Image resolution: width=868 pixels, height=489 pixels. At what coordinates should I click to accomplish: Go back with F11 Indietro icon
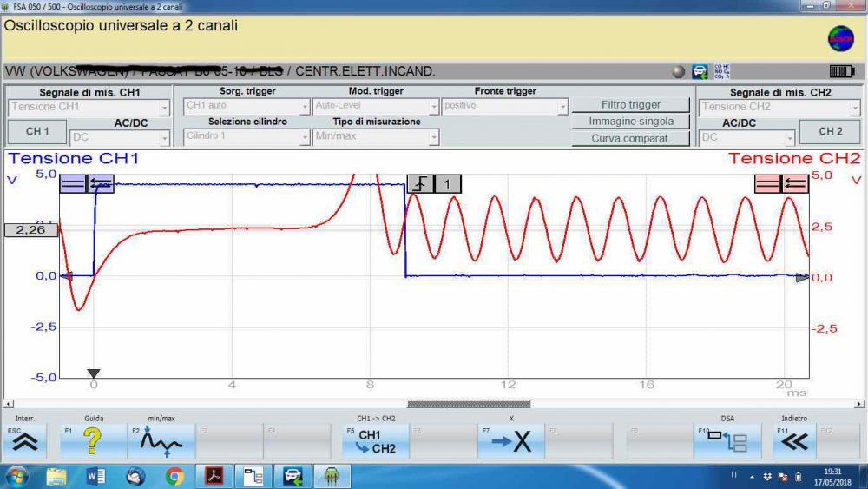[x=794, y=441]
